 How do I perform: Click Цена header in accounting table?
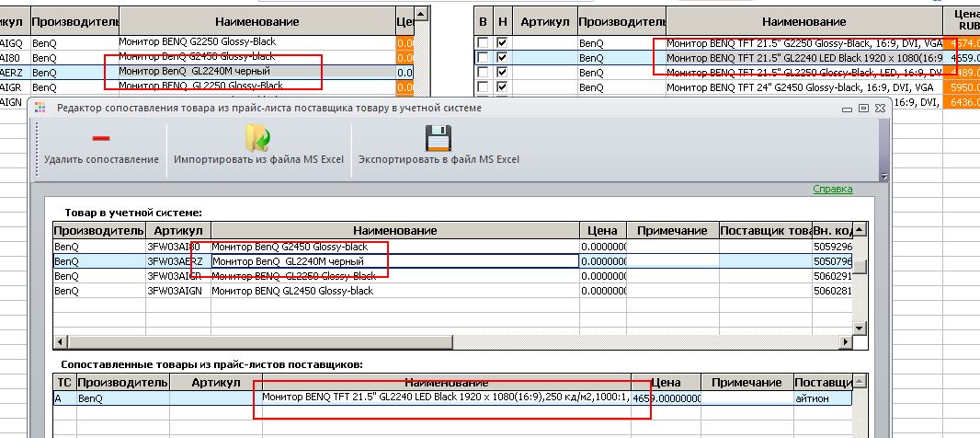click(603, 230)
